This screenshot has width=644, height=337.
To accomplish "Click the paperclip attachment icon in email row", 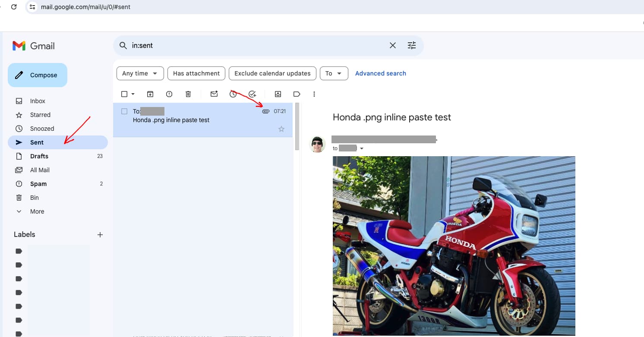I will pyautogui.click(x=266, y=111).
